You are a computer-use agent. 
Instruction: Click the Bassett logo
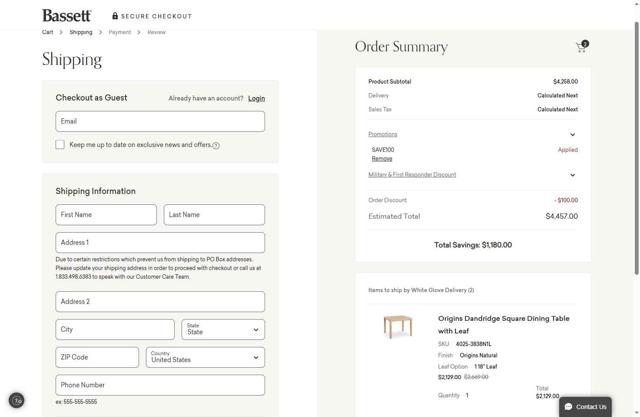coord(67,16)
